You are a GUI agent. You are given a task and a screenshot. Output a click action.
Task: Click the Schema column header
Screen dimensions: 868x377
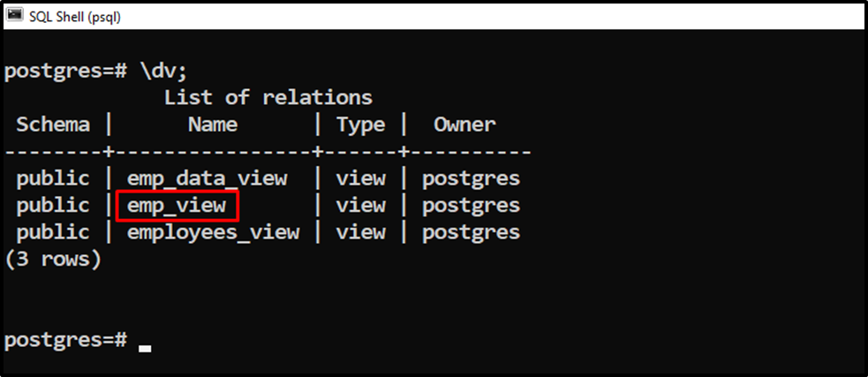pyautogui.click(x=53, y=124)
